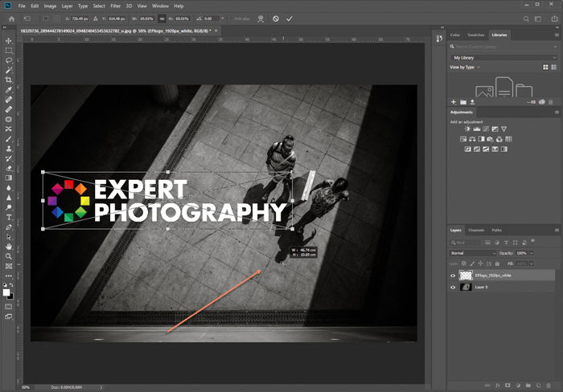Go to the Home screen icon

(x=11, y=18)
